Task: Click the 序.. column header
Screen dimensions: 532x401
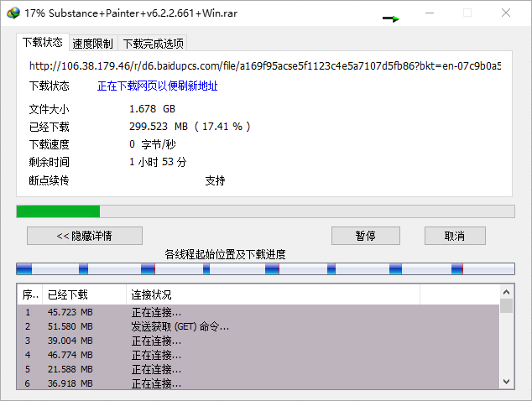Action: (x=30, y=294)
